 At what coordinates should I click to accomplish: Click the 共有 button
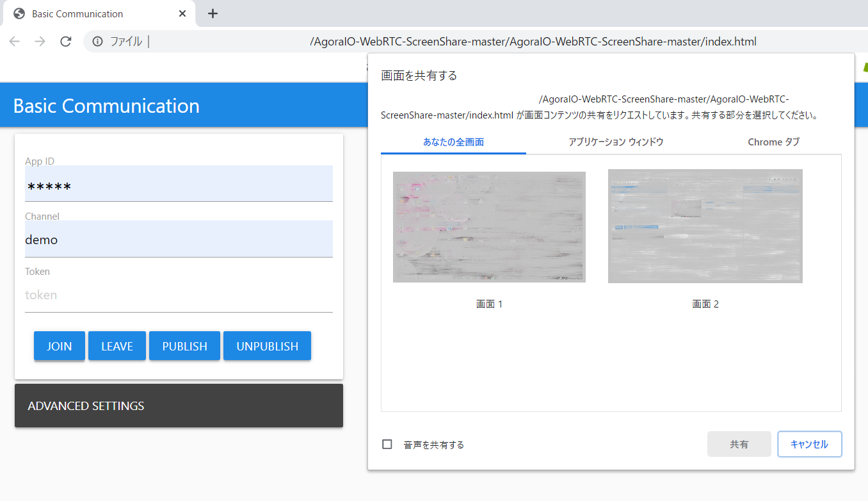(739, 444)
